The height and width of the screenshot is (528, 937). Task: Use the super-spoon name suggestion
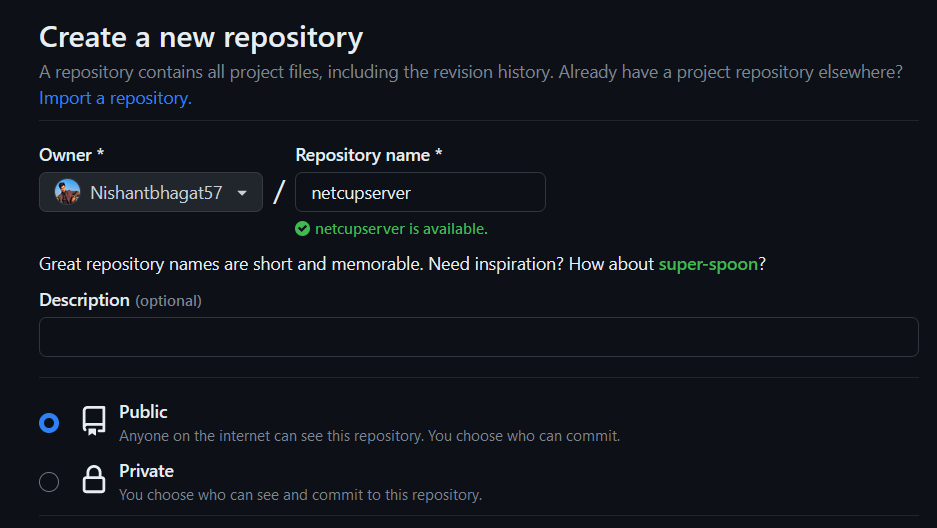[708, 264]
